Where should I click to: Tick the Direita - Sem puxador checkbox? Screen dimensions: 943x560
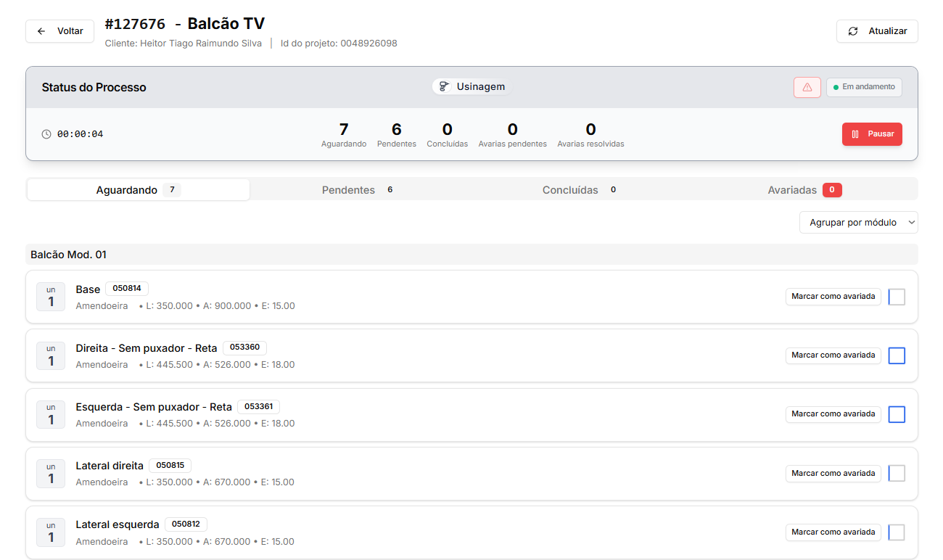(897, 355)
